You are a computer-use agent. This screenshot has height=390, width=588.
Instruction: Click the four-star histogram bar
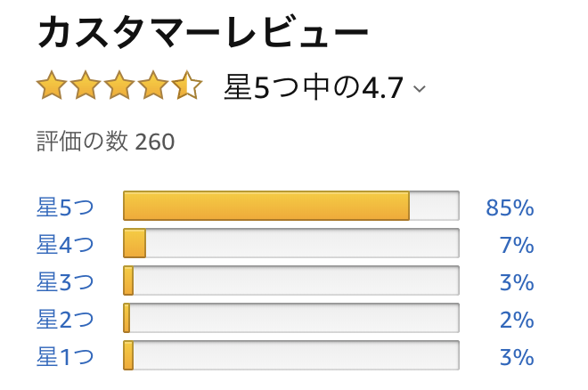pyautogui.click(x=291, y=243)
